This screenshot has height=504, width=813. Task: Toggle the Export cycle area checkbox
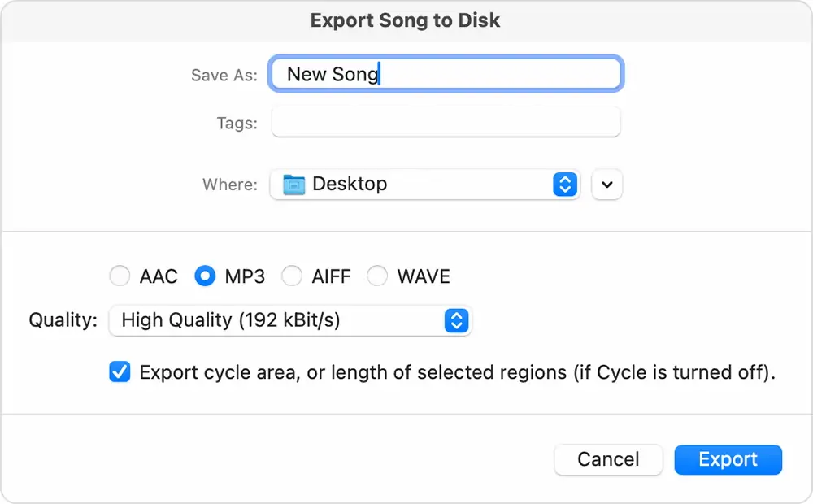coord(120,372)
